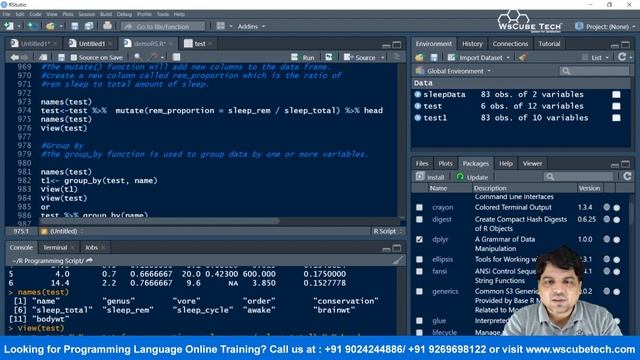The image size is (640, 360).
Task: Open the Project: (None) dropdown
Action: (605, 27)
